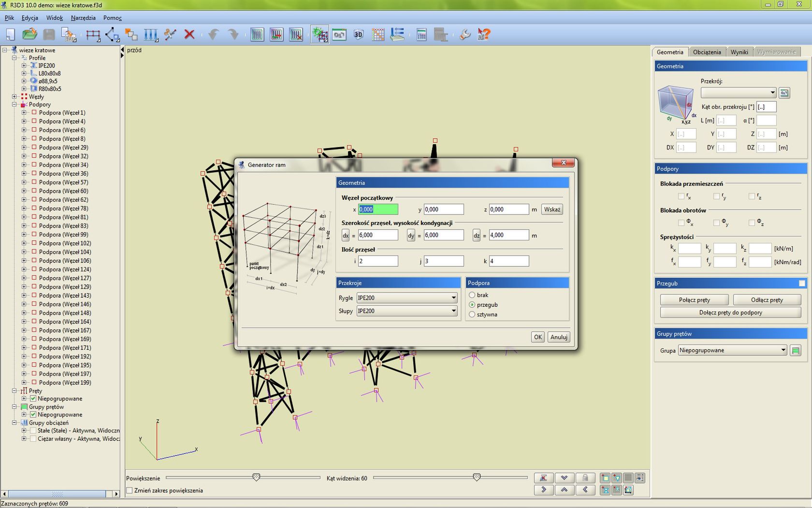Expand the Węzły tree node
This screenshot has width=812, height=508.
(14, 97)
